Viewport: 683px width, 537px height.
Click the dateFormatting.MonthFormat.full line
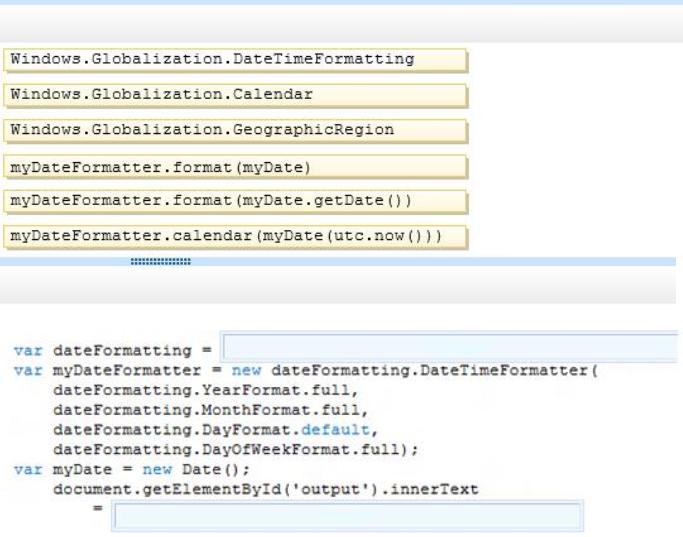point(210,410)
